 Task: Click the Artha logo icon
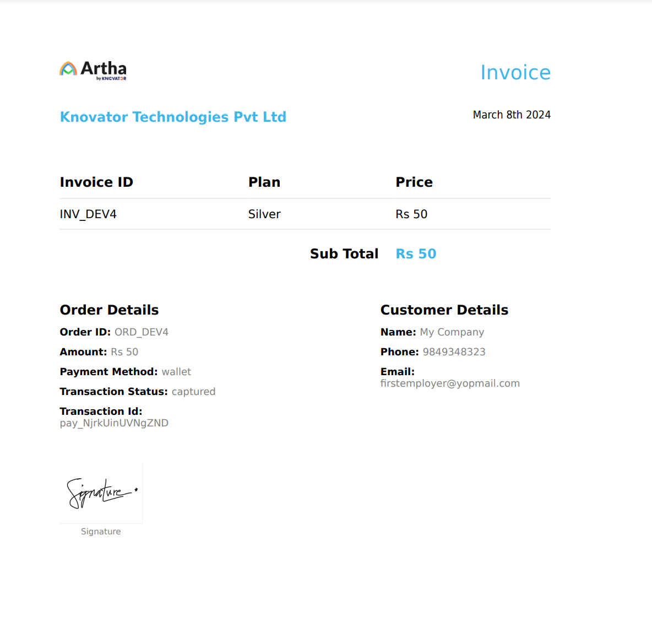[68, 69]
